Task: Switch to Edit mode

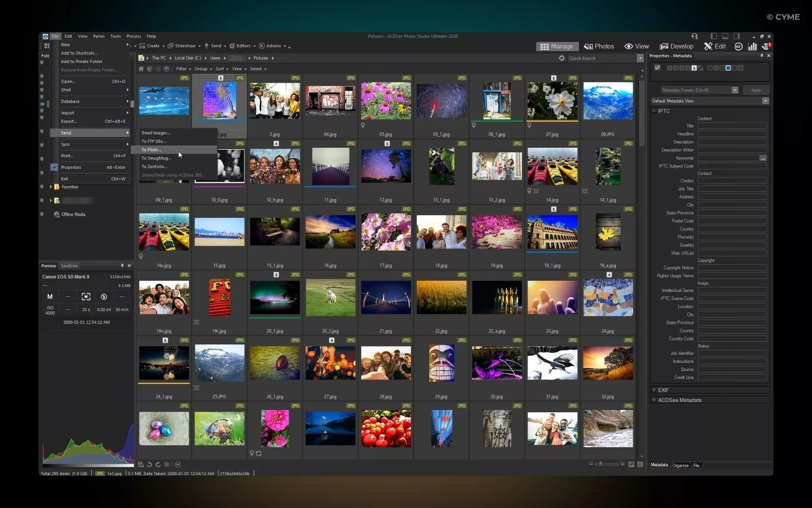Action: 716,46
